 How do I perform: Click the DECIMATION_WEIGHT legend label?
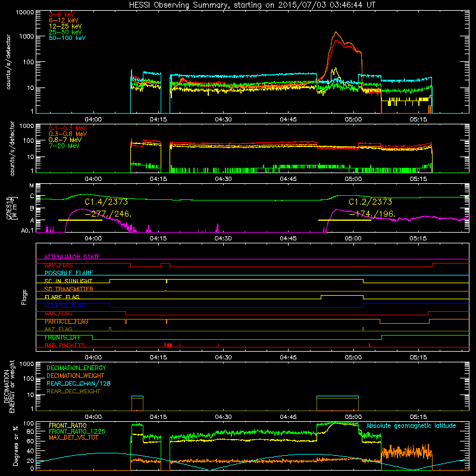(x=76, y=375)
